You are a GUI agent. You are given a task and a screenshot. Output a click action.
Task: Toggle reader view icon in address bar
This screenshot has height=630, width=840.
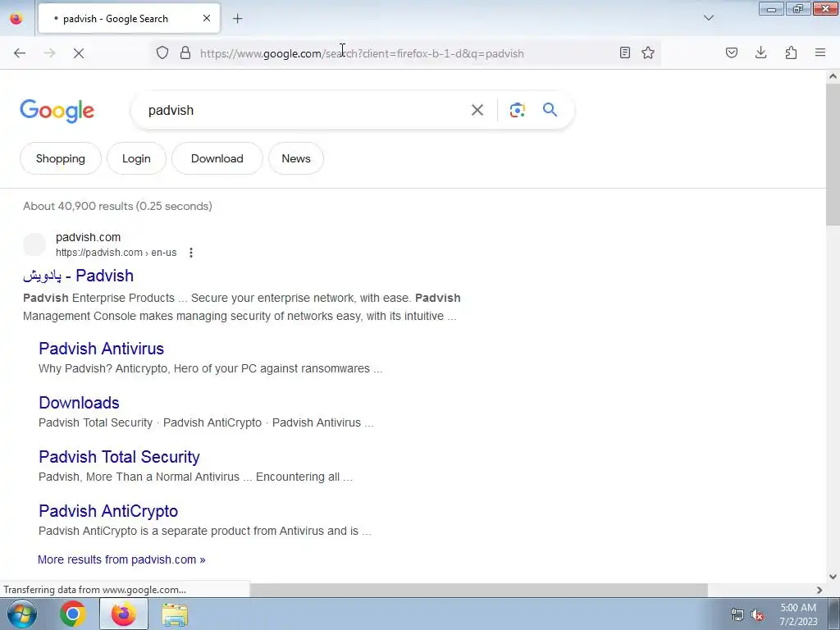(624, 52)
